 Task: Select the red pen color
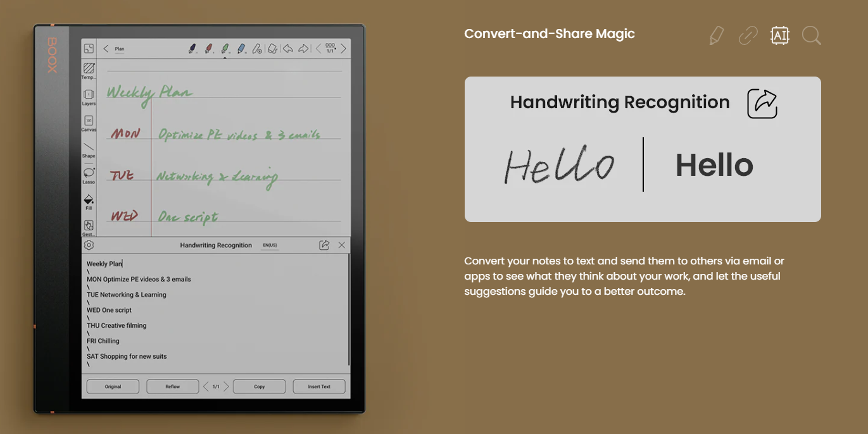point(209,49)
